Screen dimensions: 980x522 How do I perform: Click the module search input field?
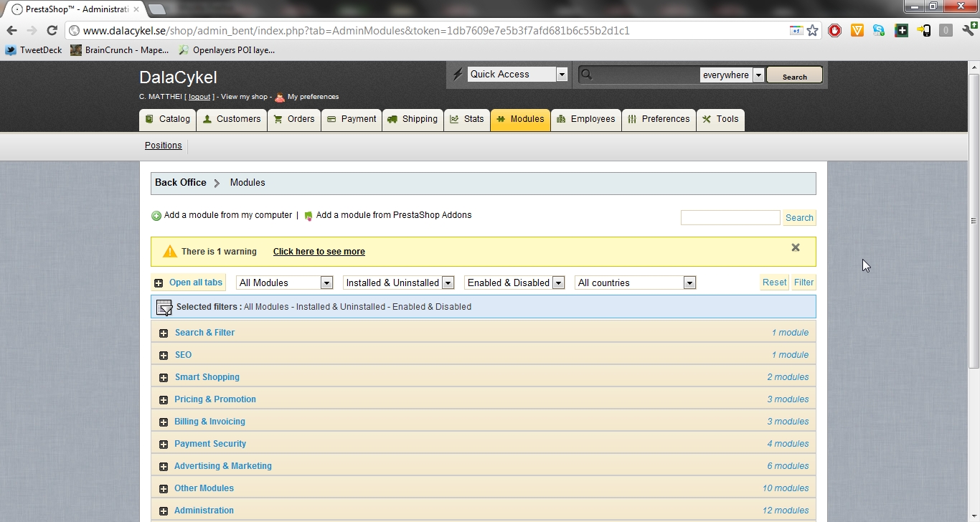(730, 218)
